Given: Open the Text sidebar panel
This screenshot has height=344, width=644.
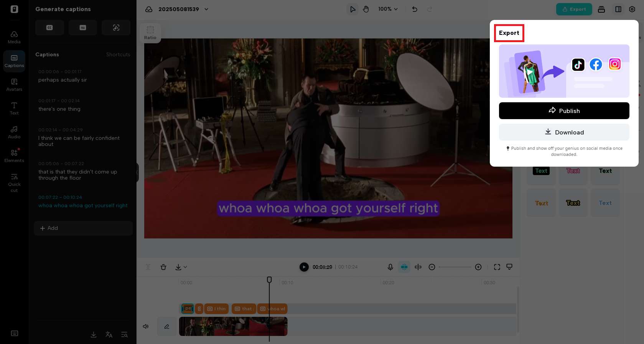Looking at the screenshot, I should coord(14,109).
